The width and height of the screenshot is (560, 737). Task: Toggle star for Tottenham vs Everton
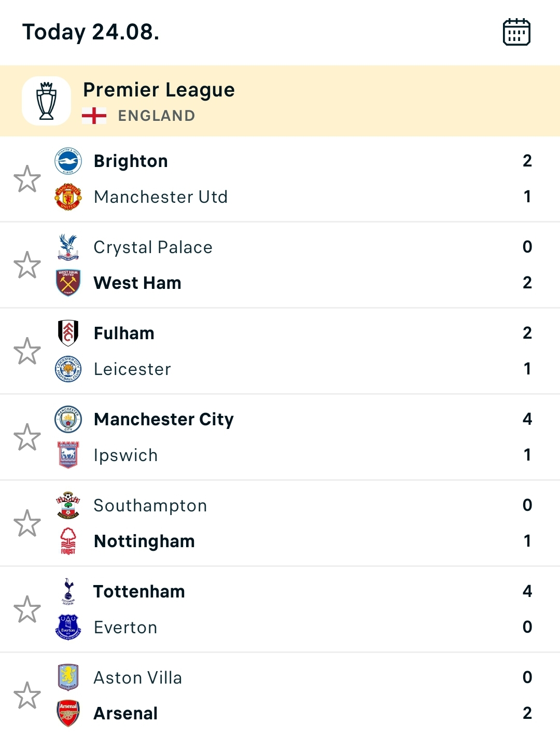[27, 609]
